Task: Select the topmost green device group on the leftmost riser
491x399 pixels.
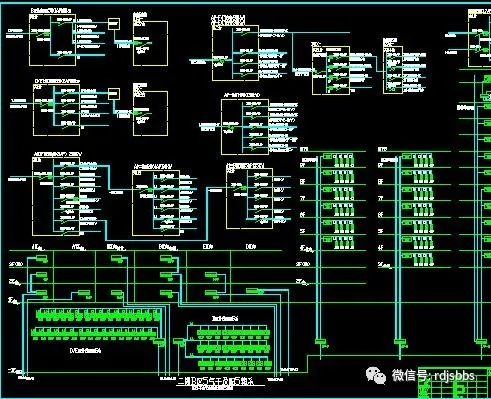Action: pyautogui.click(x=338, y=159)
